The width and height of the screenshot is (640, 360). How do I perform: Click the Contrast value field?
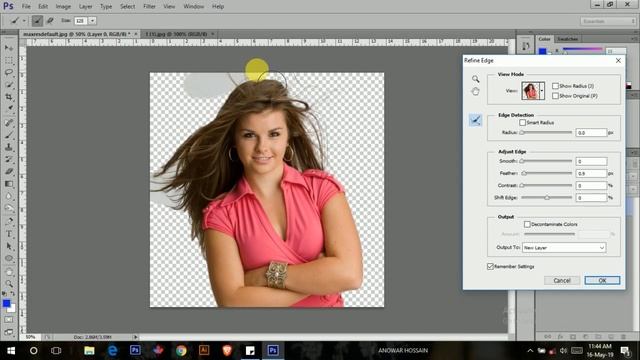click(x=591, y=185)
